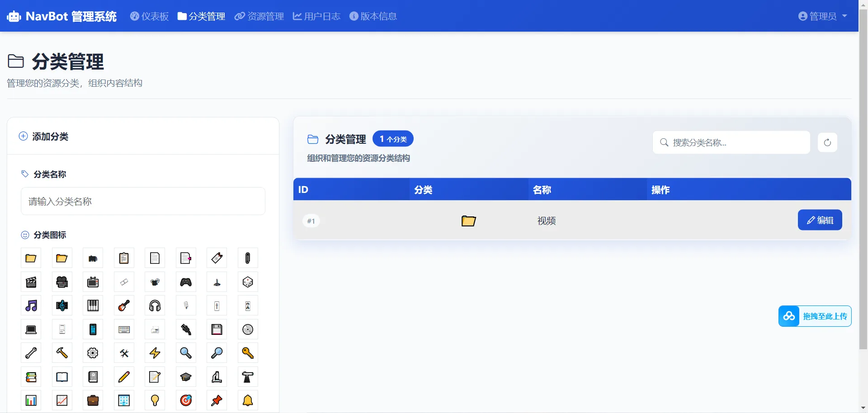Select the dart target icon
The image size is (868, 413).
pos(185,400)
